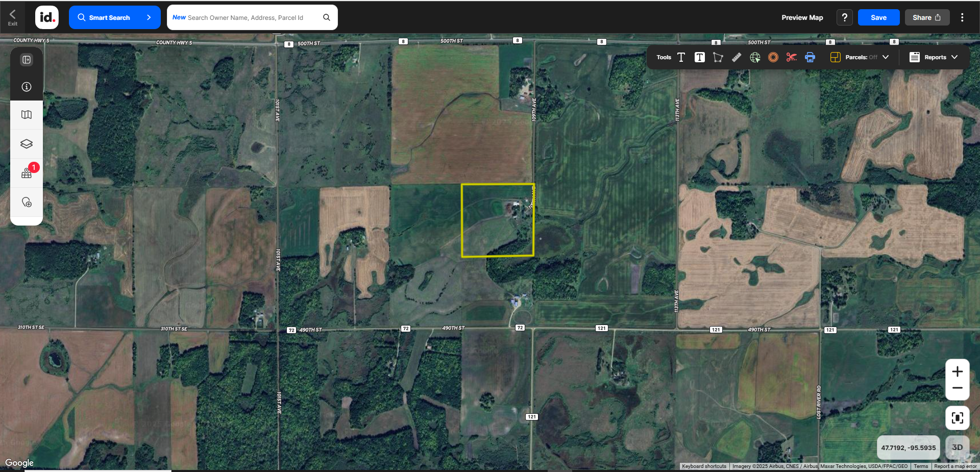
Task: Click the coordinates 47.7192, -95.5935 display
Action: 909,448
